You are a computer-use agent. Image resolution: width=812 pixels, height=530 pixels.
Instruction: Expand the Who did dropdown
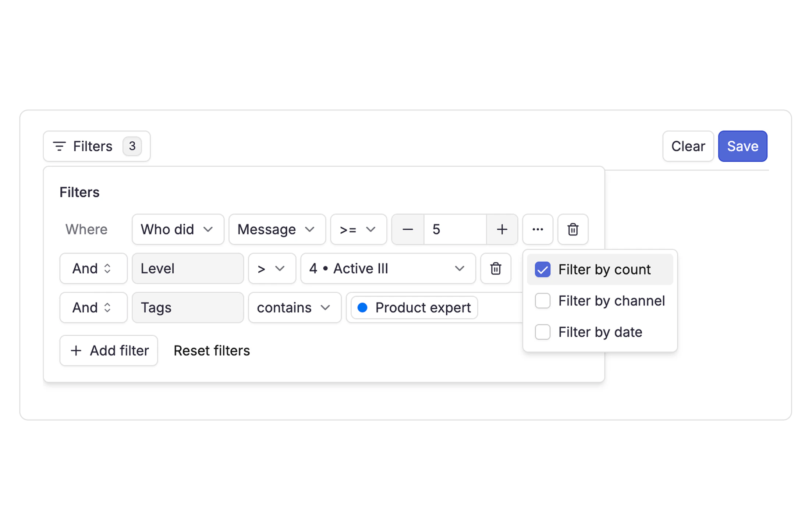pyautogui.click(x=178, y=229)
